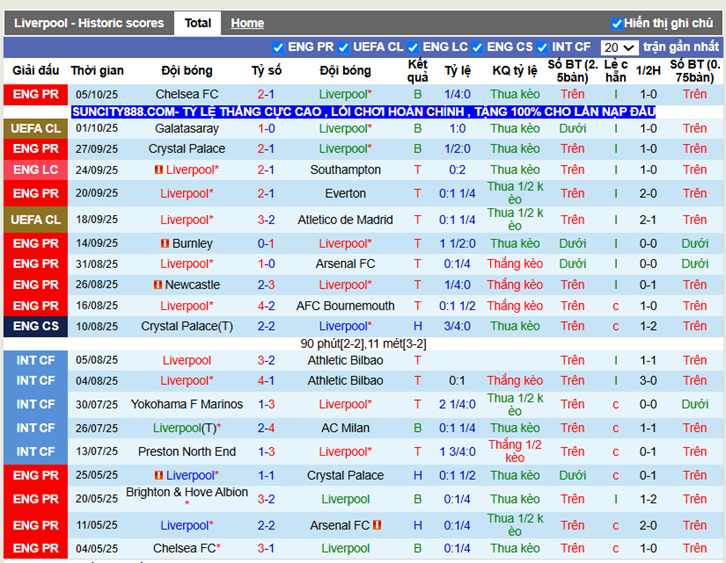The width and height of the screenshot is (726, 563).
Task: Uncheck the UEFA CL filter checkbox
Action: coord(343,47)
